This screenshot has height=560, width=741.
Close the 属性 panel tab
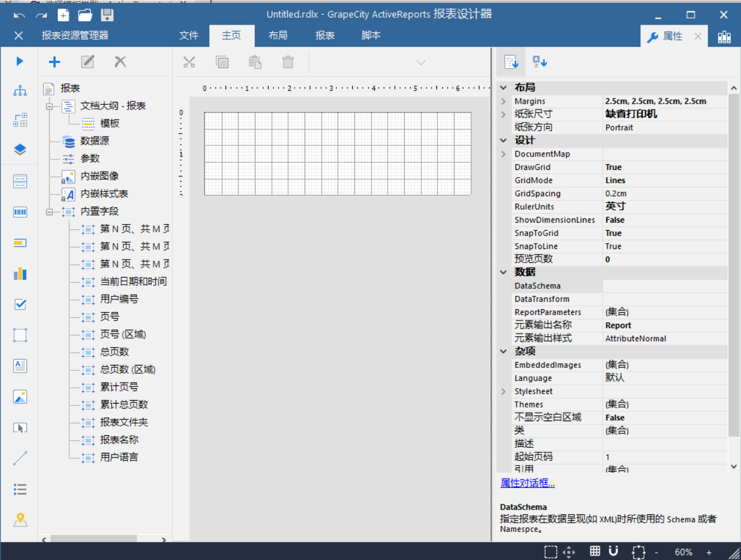pyautogui.click(x=698, y=36)
